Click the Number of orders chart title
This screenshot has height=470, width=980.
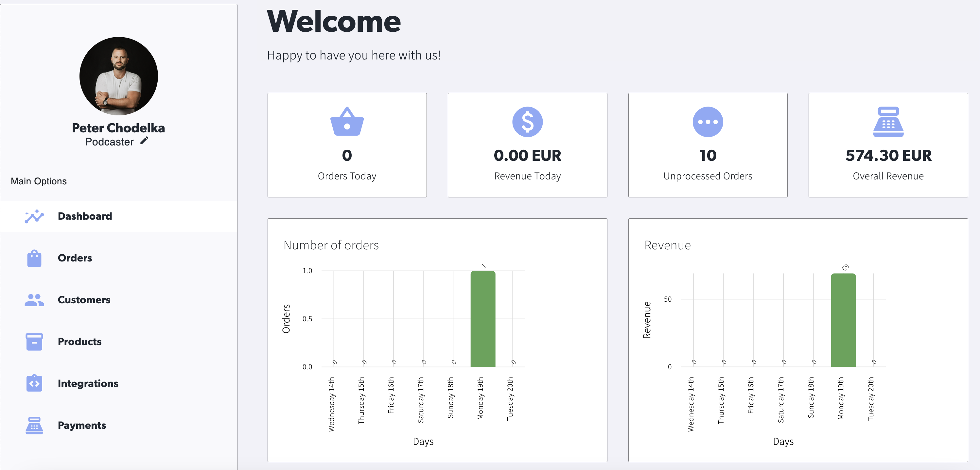pyautogui.click(x=331, y=245)
